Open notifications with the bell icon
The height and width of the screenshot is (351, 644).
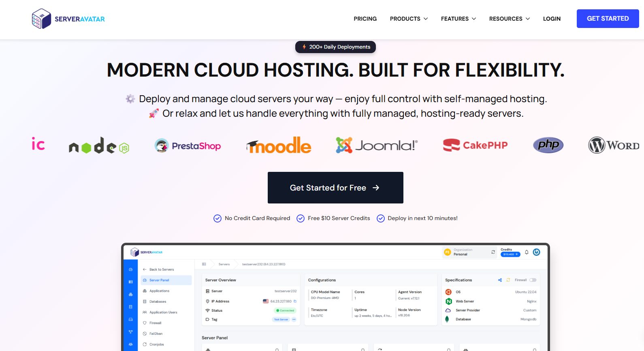click(527, 252)
